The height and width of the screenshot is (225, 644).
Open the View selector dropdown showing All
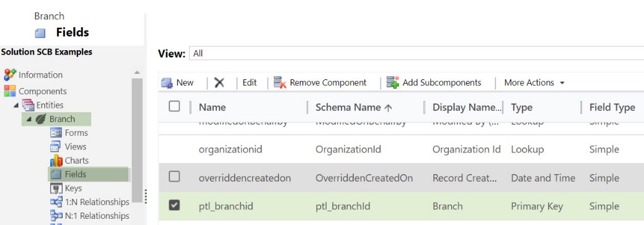(x=416, y=53)
